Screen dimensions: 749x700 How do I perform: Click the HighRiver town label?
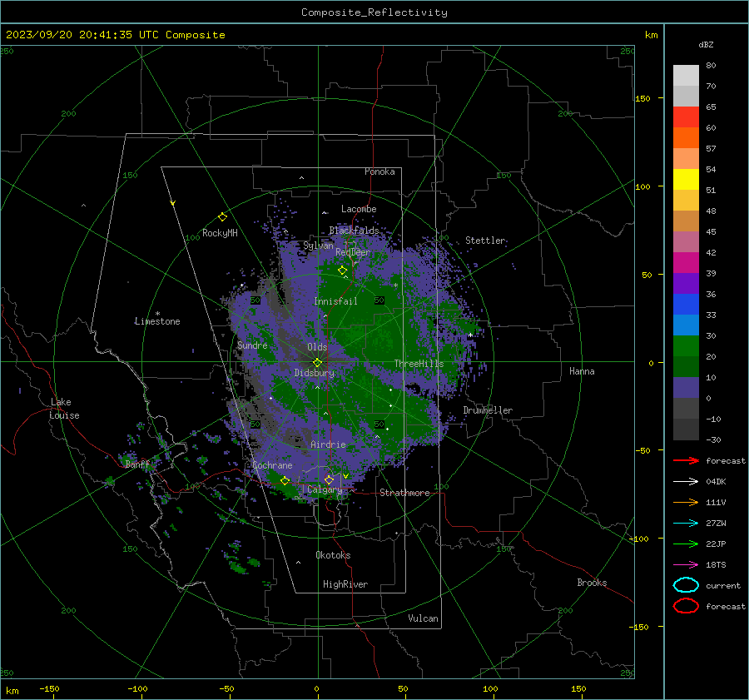click(345, 584)
